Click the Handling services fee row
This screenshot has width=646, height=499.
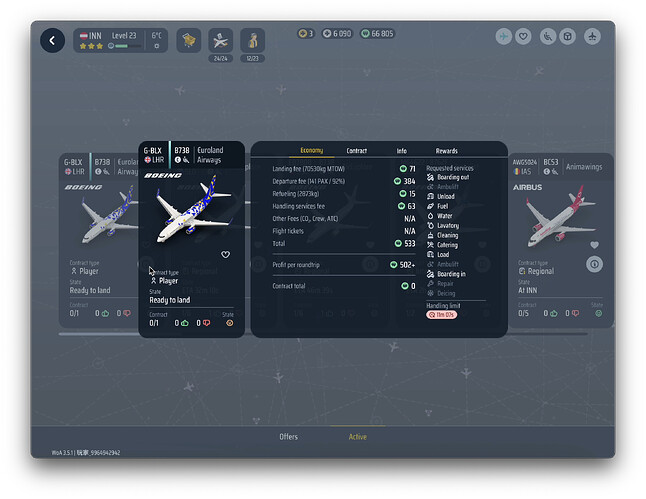point(344,206)
